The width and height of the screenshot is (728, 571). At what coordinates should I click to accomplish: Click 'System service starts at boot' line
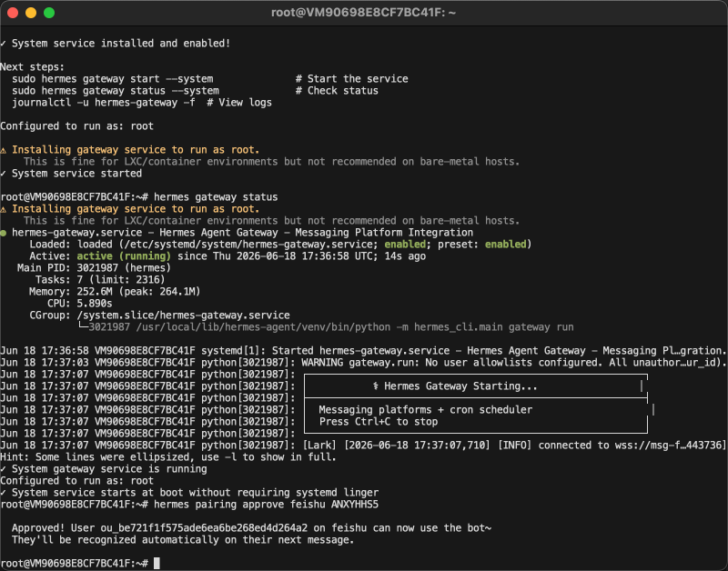click(189, 493)
